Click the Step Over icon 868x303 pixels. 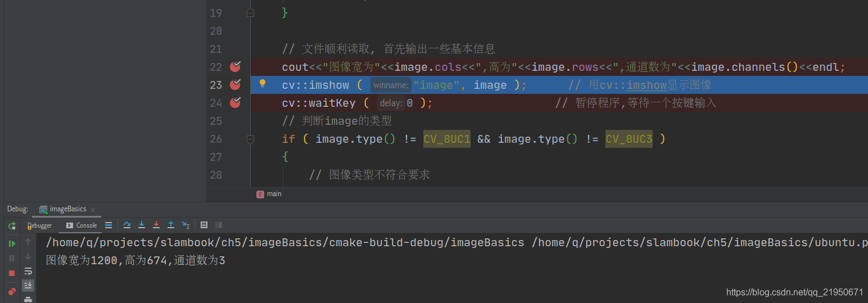coord(127,225)
